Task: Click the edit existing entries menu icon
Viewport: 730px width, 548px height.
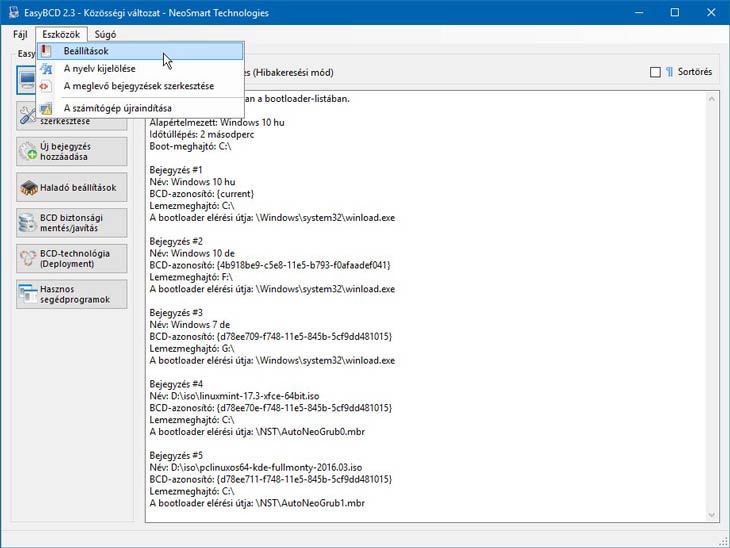Action: (46, 86)
